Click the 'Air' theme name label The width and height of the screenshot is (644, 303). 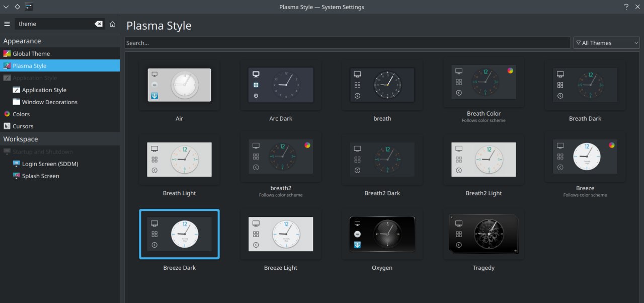(179, 119)
